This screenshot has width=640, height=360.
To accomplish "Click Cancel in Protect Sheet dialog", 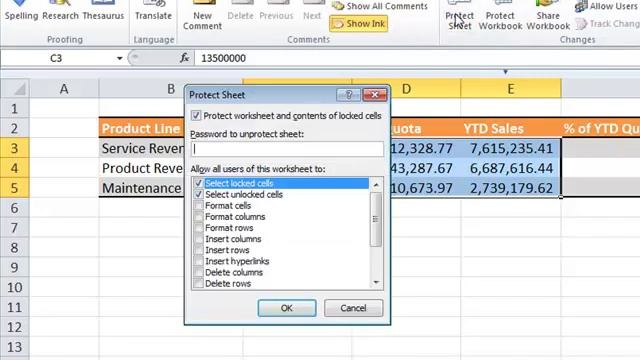I will coord(353,308).
